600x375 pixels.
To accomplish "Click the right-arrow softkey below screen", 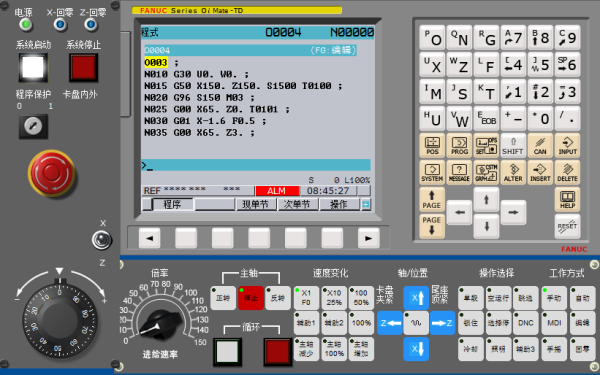I will pos(368,238).
